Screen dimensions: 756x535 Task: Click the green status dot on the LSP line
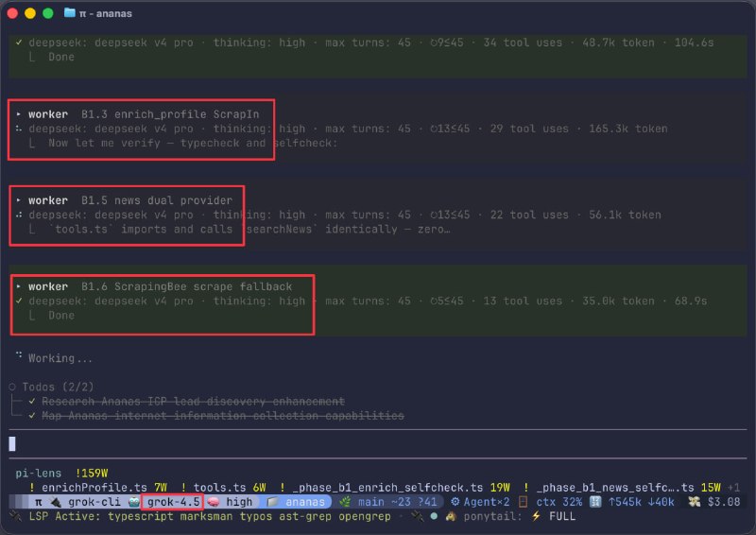pyautogui.click(x=435, y=517)
